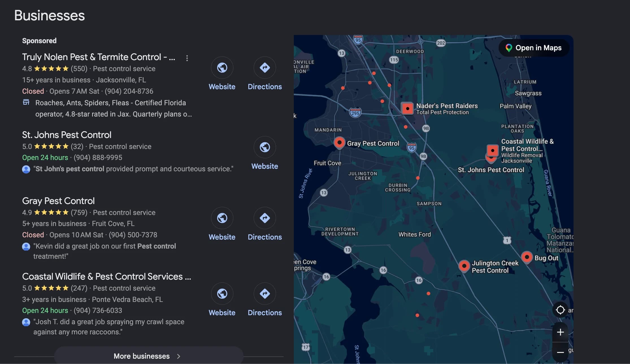Click the Directions label for Coastal Wildlife

click(265, 313)
